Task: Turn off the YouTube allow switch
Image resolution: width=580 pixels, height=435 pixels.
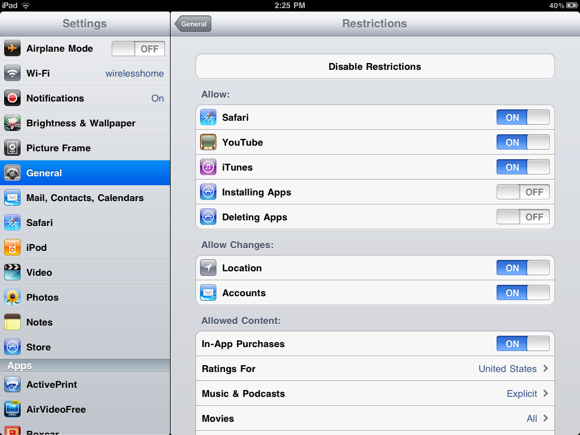Action: click(x=523, y=142)
